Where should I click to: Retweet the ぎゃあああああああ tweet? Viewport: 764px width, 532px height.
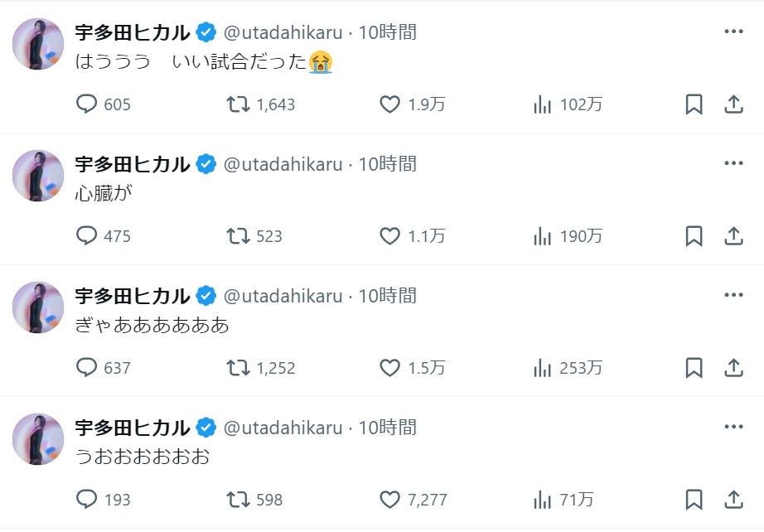(x=239, y=369)
